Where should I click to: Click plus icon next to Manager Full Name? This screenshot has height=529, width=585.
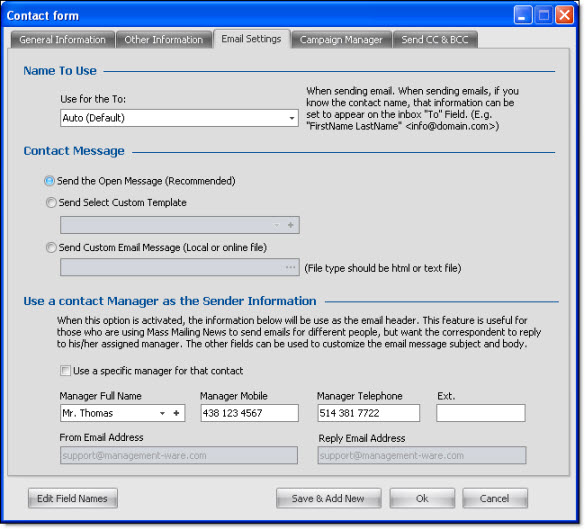pyautogui.click(x=176, y=413)
